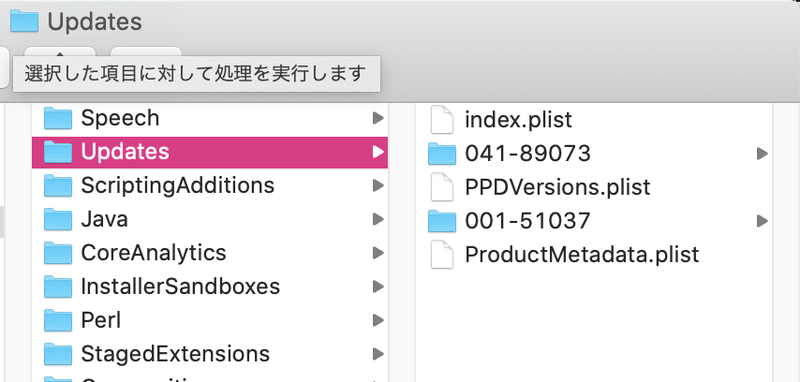
Task: Click the ScriptingAdditions folder icon
Action: coord(58,186)
